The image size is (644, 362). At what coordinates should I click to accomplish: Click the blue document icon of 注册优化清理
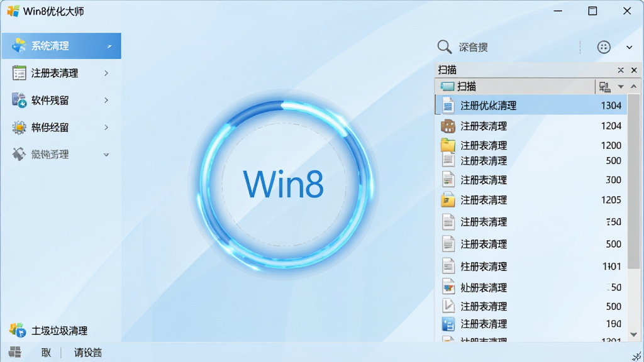(448, 106)
